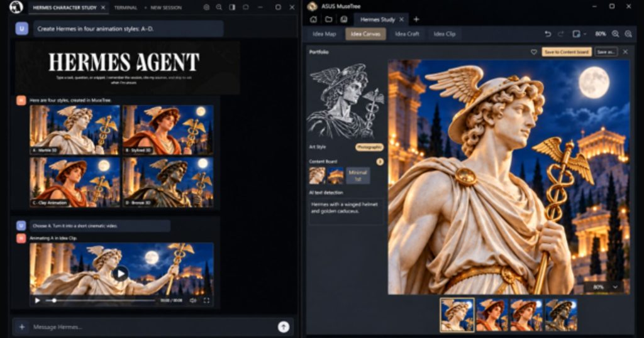
Task: Click the Hermes Agent logo icon
Action: click(16, 7)
